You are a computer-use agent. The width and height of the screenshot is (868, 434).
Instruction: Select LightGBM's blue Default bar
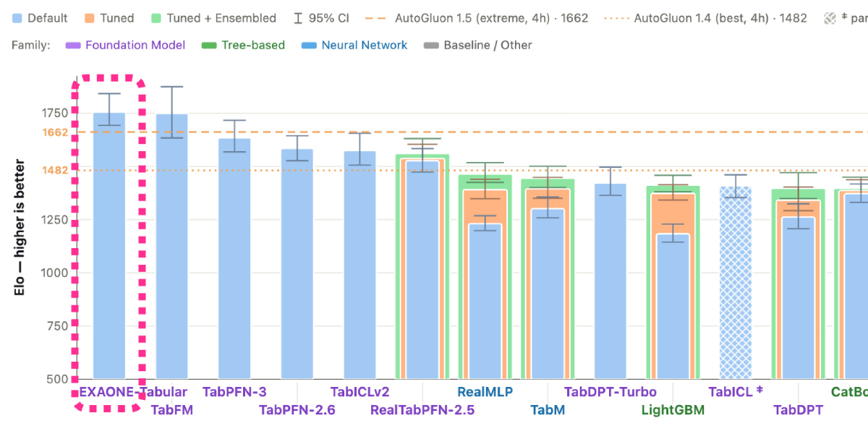tap(673, 307)
